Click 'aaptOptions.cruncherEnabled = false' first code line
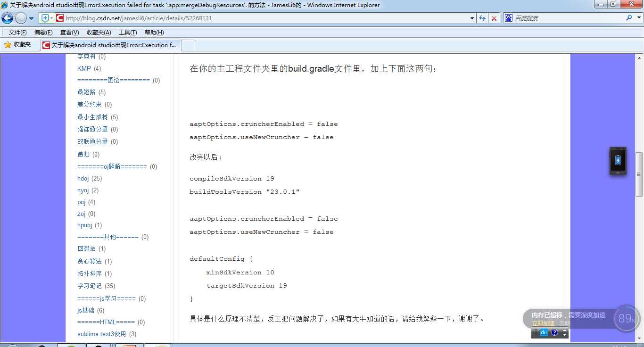 [264, 124]
